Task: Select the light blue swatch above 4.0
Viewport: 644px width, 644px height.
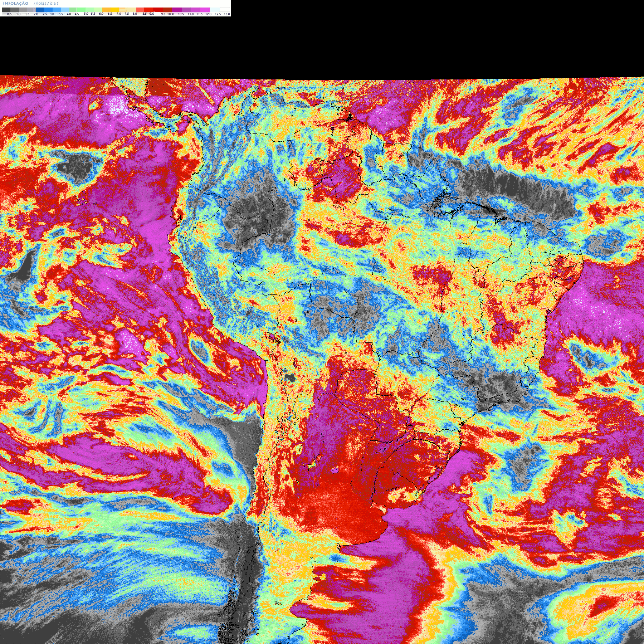Action: pos(65,10)
